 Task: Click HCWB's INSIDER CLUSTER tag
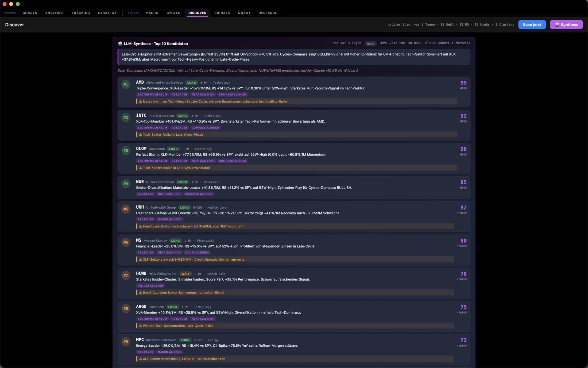(x=150, y=285)
